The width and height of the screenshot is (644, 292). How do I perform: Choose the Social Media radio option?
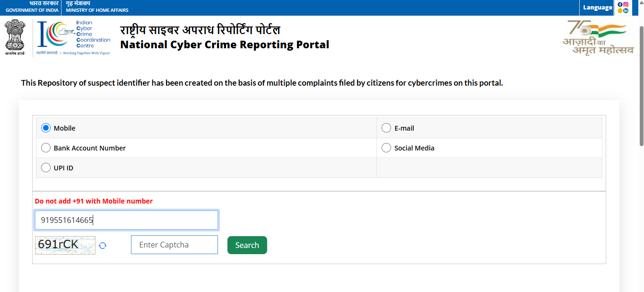click(386, 148)
